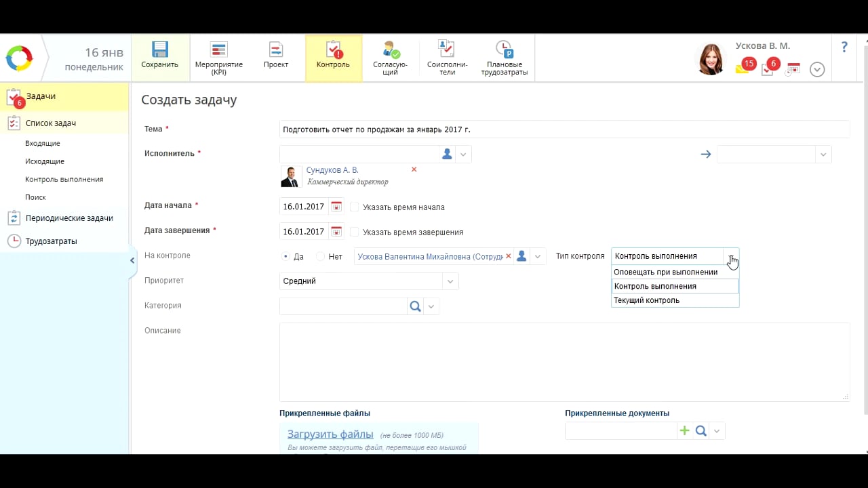
Task: Select the Нет radio for На контроле
Action: tap(320, 257)
